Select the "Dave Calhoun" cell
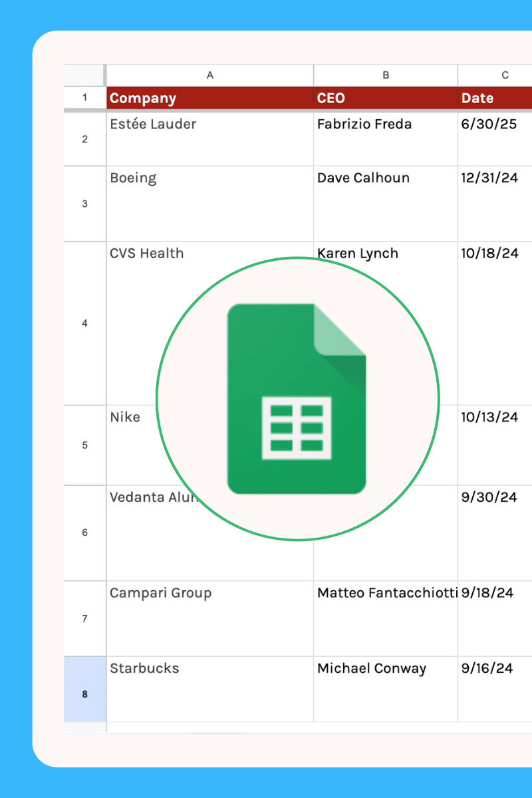 [386, 204]
